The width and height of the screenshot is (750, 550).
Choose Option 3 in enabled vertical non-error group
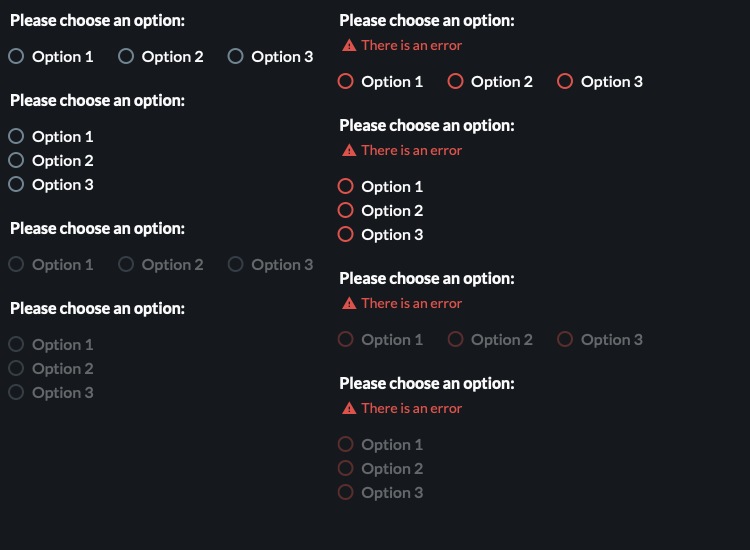[16, 185]
